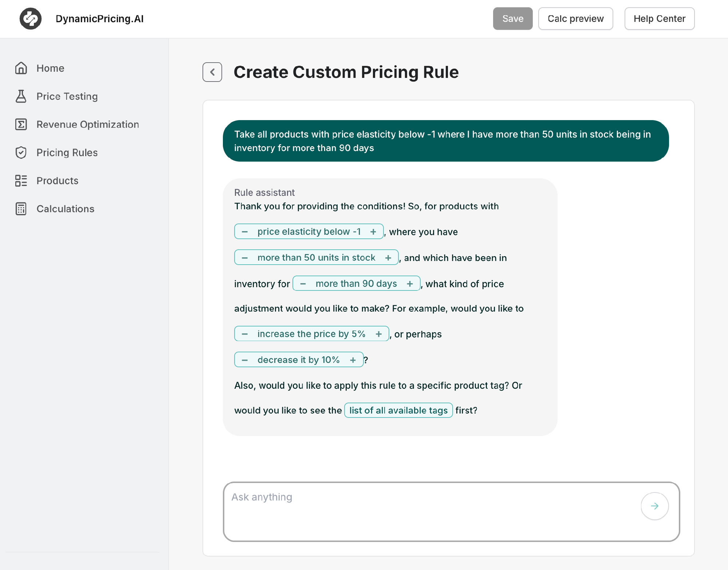Open the Calc preview

[x=575, y=19]
